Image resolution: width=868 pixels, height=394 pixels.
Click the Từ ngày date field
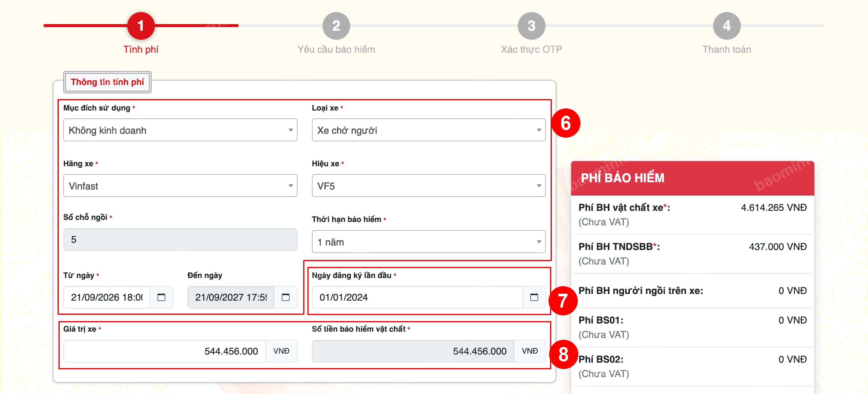(107, 297)
